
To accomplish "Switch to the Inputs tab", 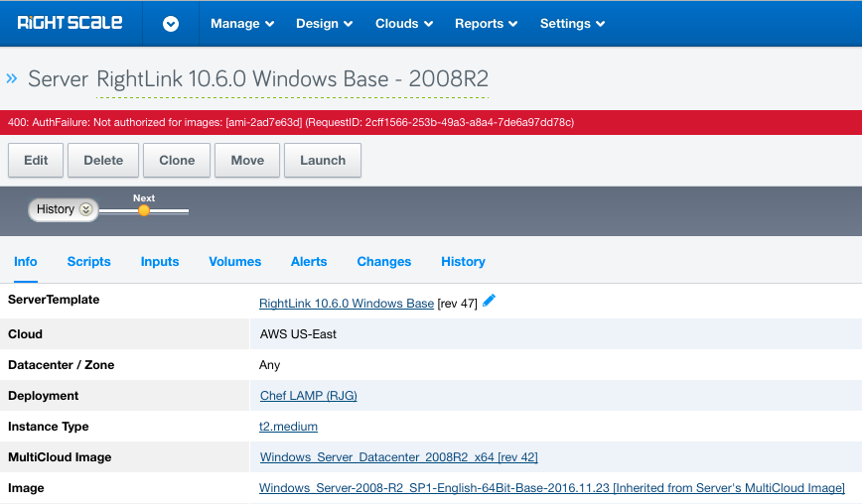I will point(160,261).
